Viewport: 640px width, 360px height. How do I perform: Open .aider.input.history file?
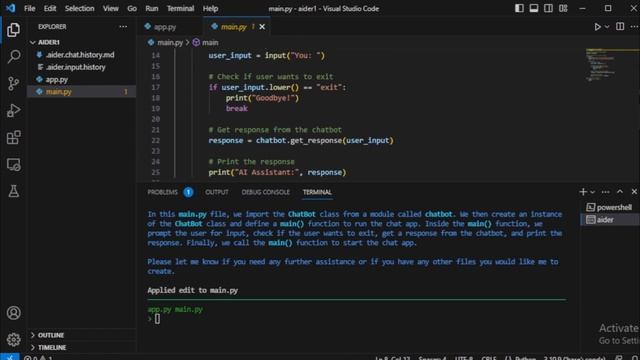click(82, 67)
